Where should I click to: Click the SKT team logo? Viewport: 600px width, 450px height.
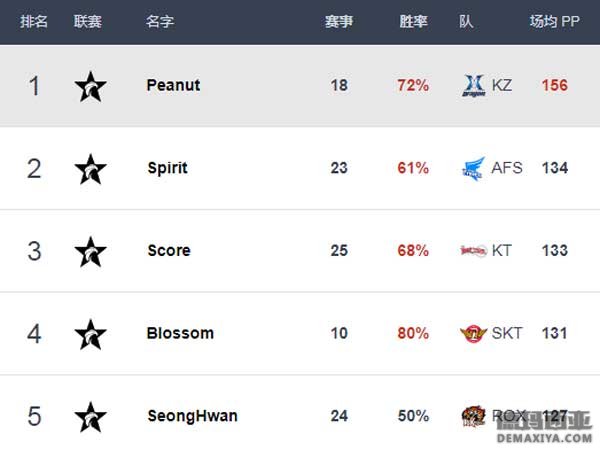click(473, 333)
